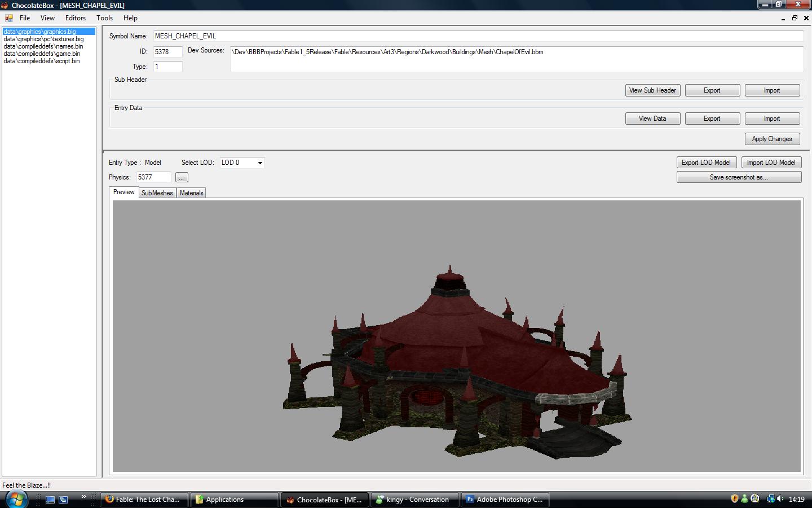Switch to the SubMeshes tab

pyautogui.click(x=157, y=193)
